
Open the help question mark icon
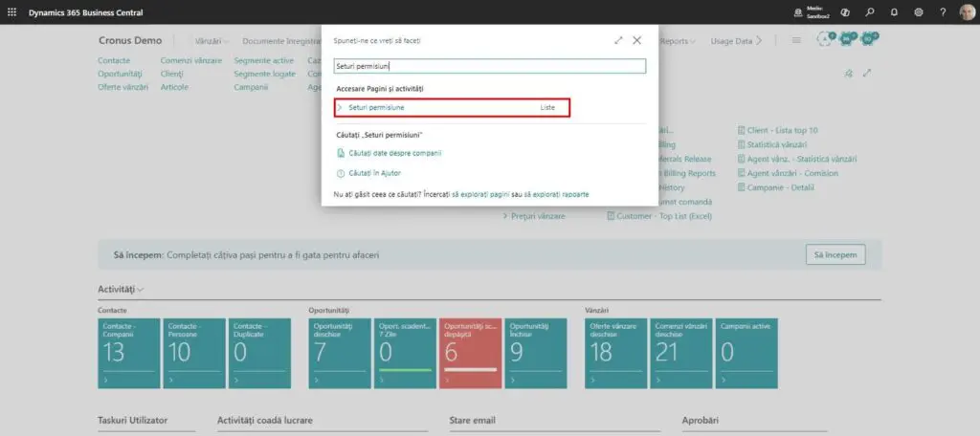click(943, 12)
